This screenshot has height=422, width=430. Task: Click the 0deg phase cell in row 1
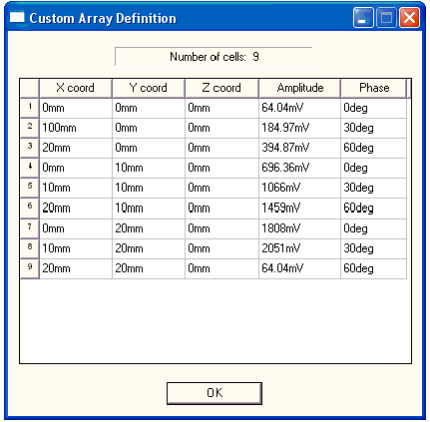pos(373,108)
